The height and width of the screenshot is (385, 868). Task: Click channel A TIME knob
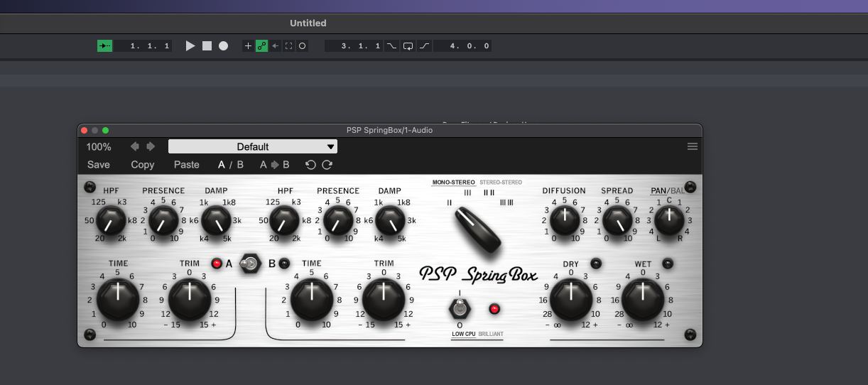coord(118,298)
